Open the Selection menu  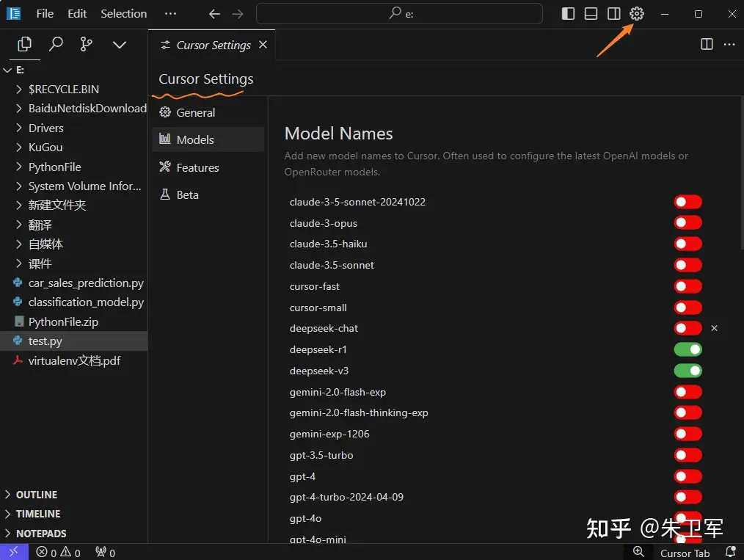(123, 14)
